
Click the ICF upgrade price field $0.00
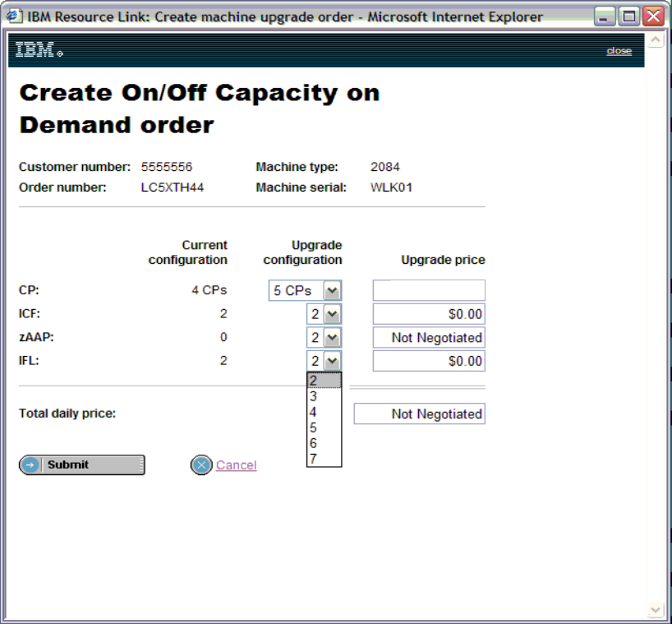coord(429,314)
